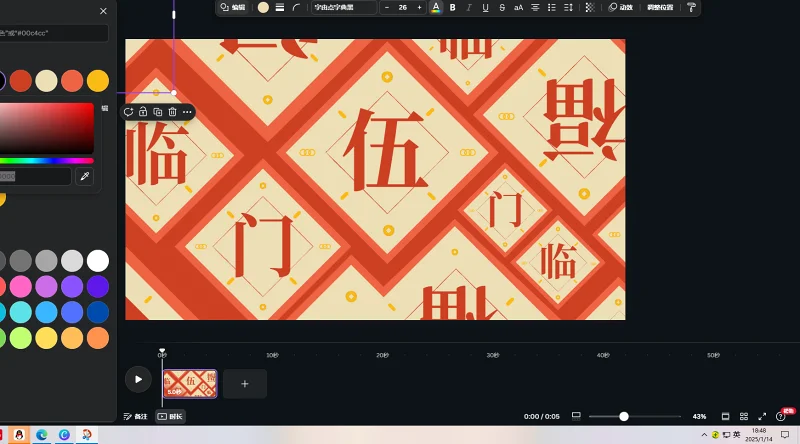Click the color search input field

(54, 33)
